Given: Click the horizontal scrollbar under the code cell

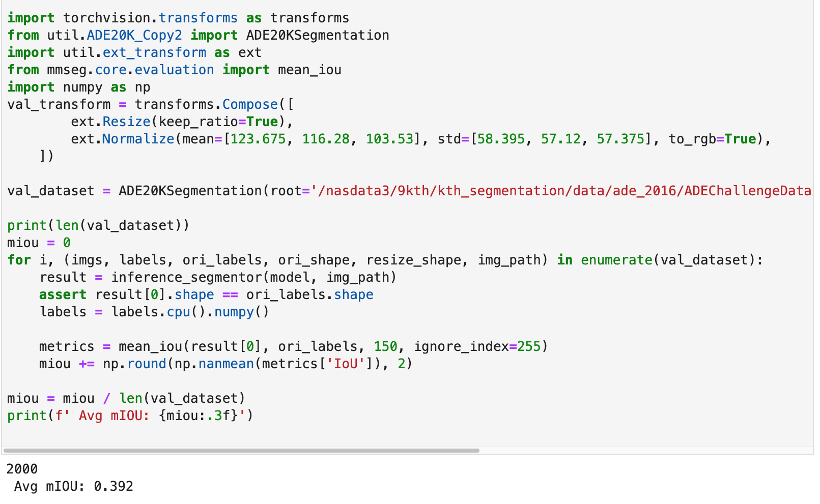Looking at the screenshot, I should tap(241, 451).
